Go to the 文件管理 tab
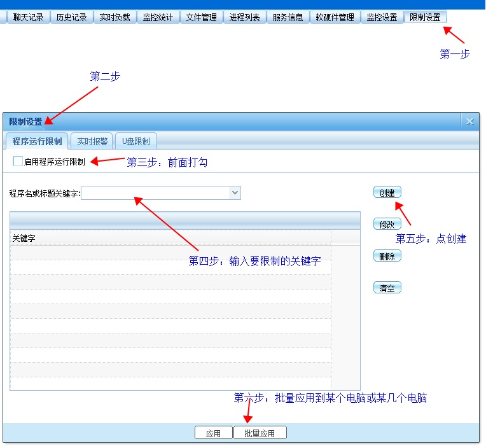Viewport: 486px width, 448px height. point(202,17)
